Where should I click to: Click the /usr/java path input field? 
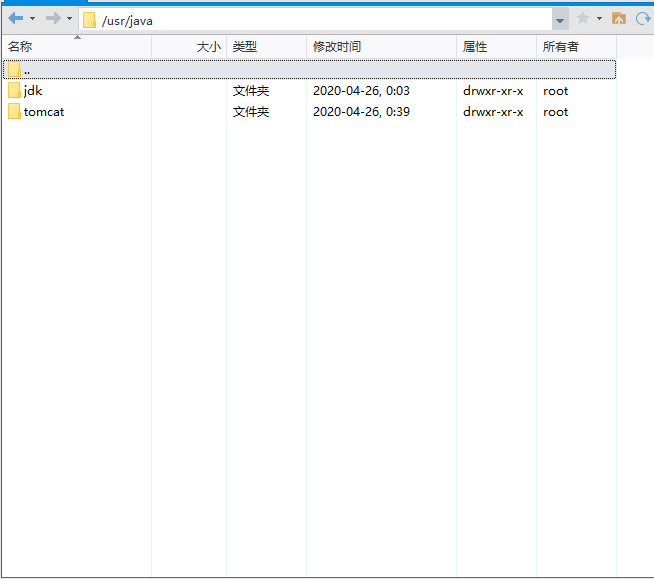pyautogui.click(x=315, y=20)
